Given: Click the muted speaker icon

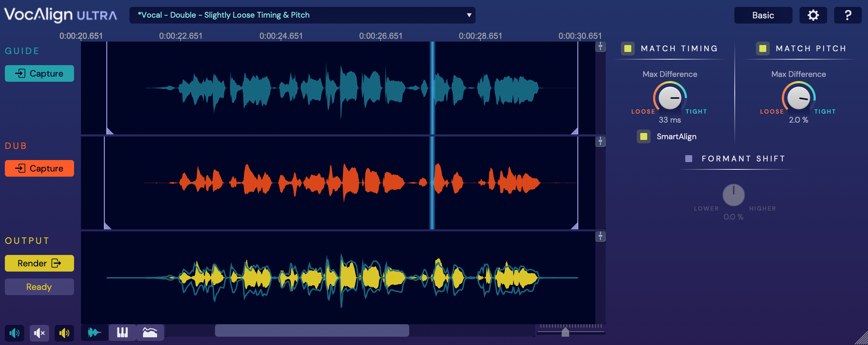Looking at the screenshot, I should (x=39, y=333).
